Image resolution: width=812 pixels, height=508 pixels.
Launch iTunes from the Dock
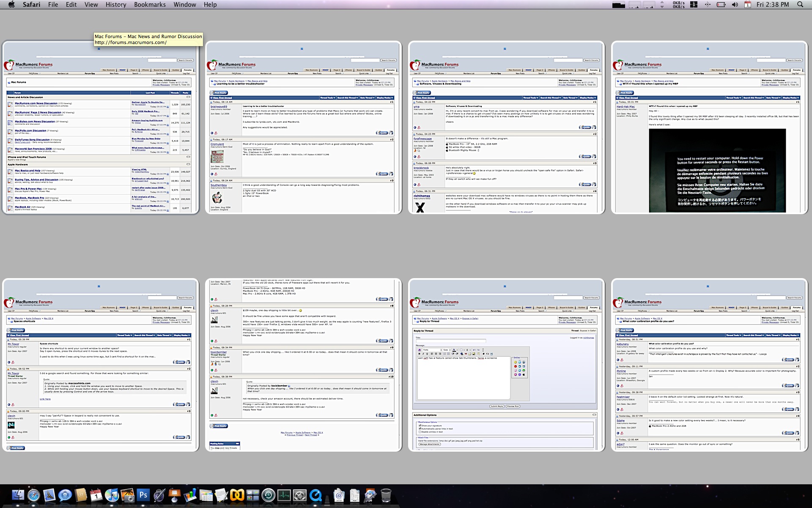(x=111, y=495)
